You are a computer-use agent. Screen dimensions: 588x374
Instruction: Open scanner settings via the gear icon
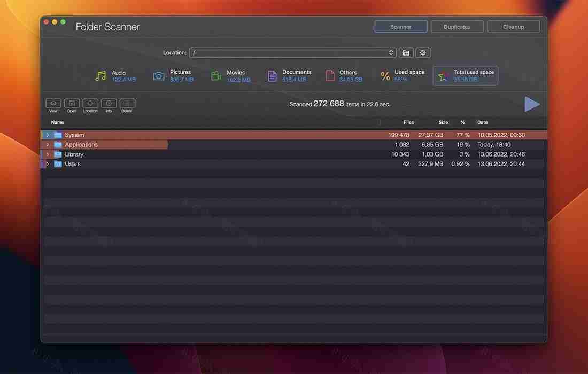pyautogui.click(x=422, y=52)
